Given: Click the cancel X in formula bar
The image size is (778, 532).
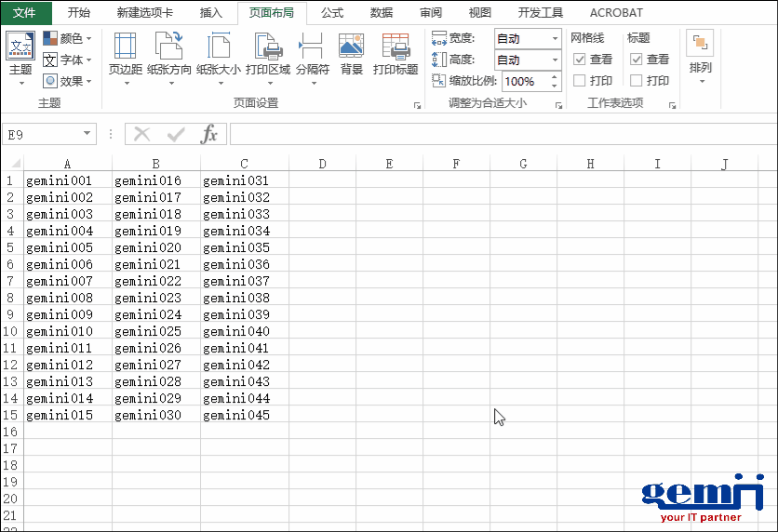Looking at the screenshot, I should pos(141,134).
